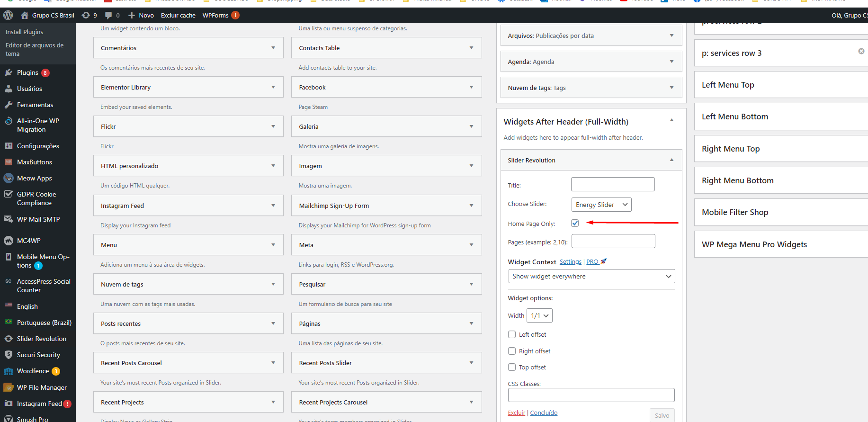Click Excluir cache in admin bar
This screenshot has height=422, width=868.
click(178, 15)
